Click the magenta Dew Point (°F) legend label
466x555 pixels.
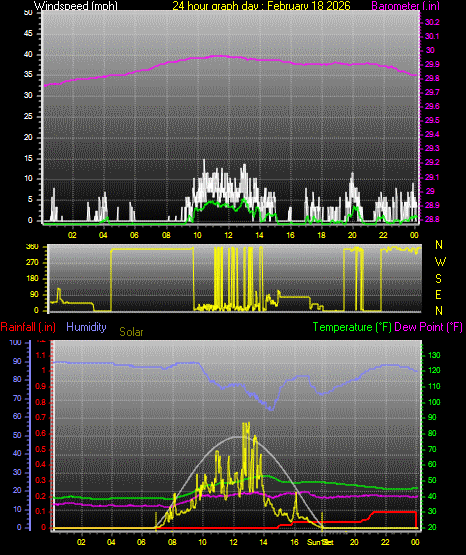[x=428, y=327]
